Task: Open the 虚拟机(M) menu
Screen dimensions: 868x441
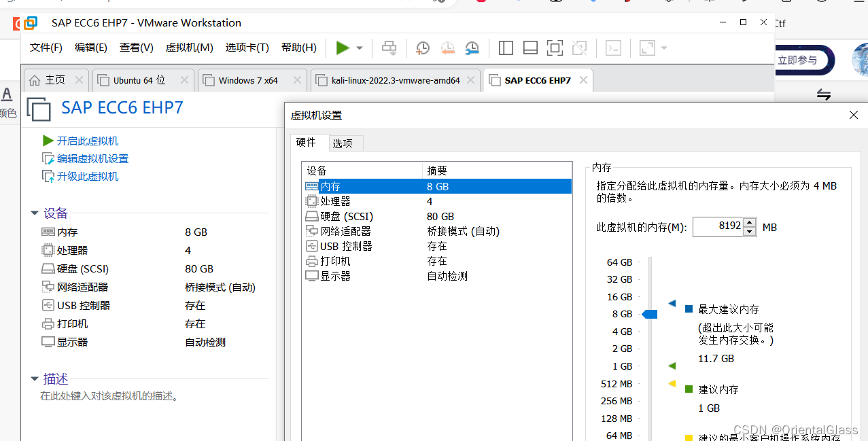Action: (x=189, y=48)
